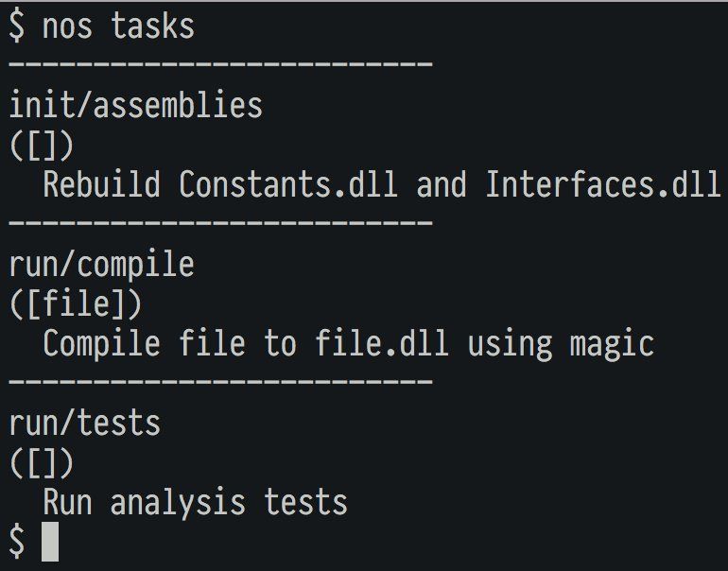Click the run/tests task name

[x=85, y=423]
